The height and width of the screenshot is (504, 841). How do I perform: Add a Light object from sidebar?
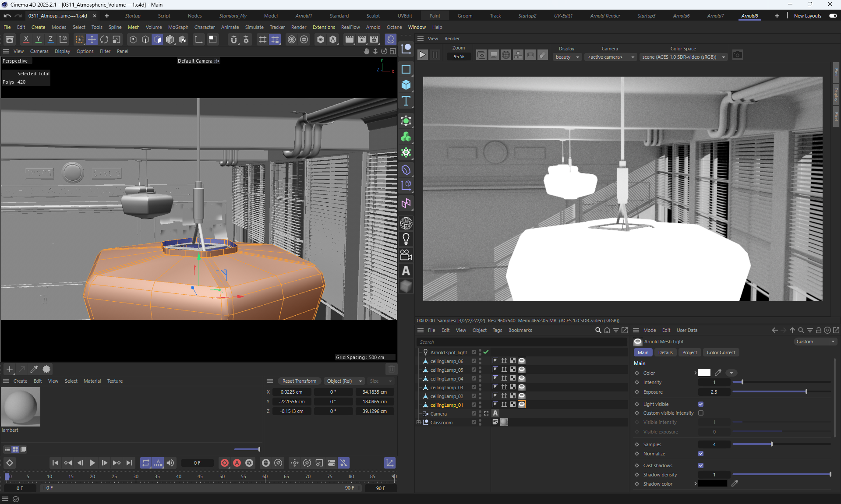pyautogui.click(x=406, y=239)
